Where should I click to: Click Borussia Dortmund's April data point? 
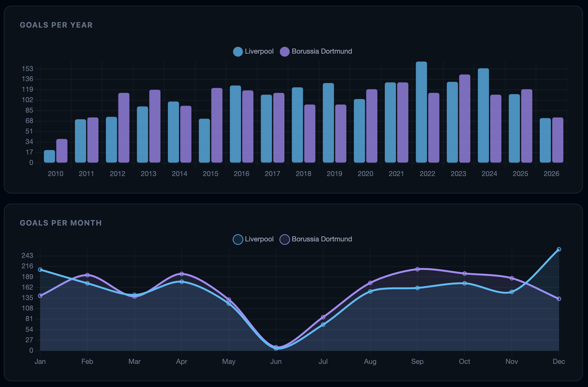(182, 274)
